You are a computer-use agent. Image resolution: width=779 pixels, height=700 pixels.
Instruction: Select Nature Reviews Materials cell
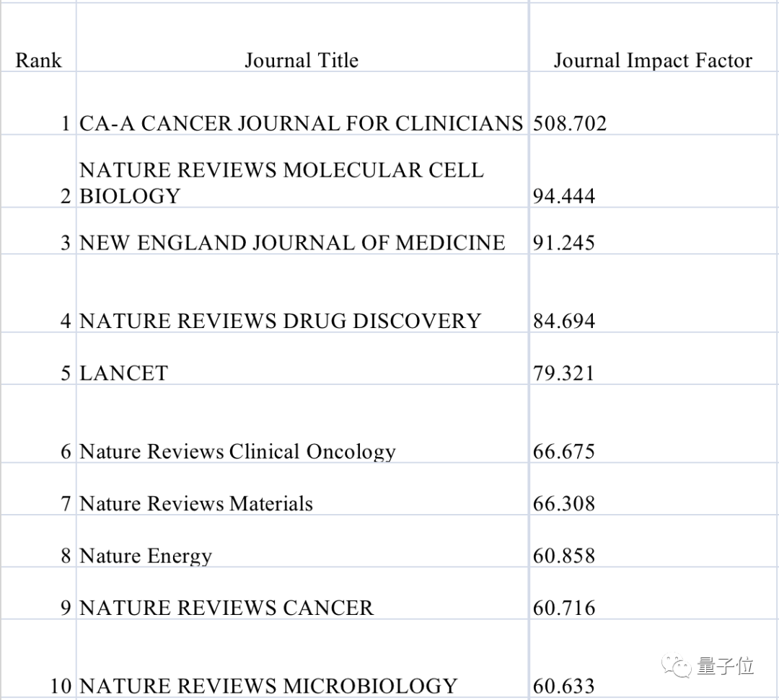302,489
